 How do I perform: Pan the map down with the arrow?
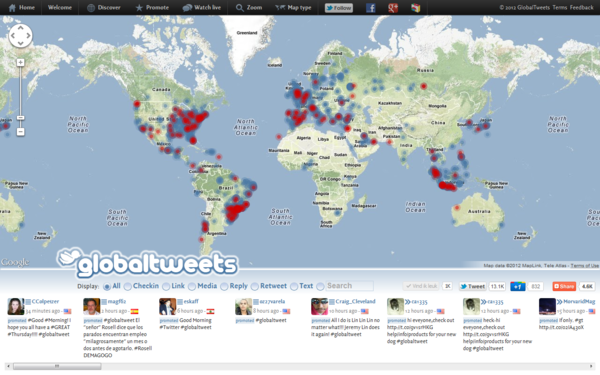20,43
